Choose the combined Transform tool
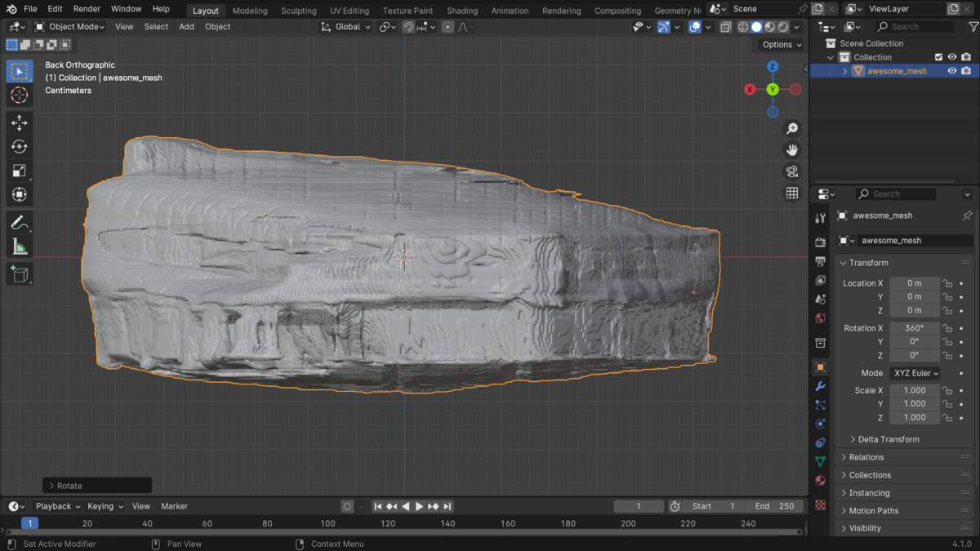Image resolution: width=980 pixels, height=551 pixels. click(x=20, y=194)
